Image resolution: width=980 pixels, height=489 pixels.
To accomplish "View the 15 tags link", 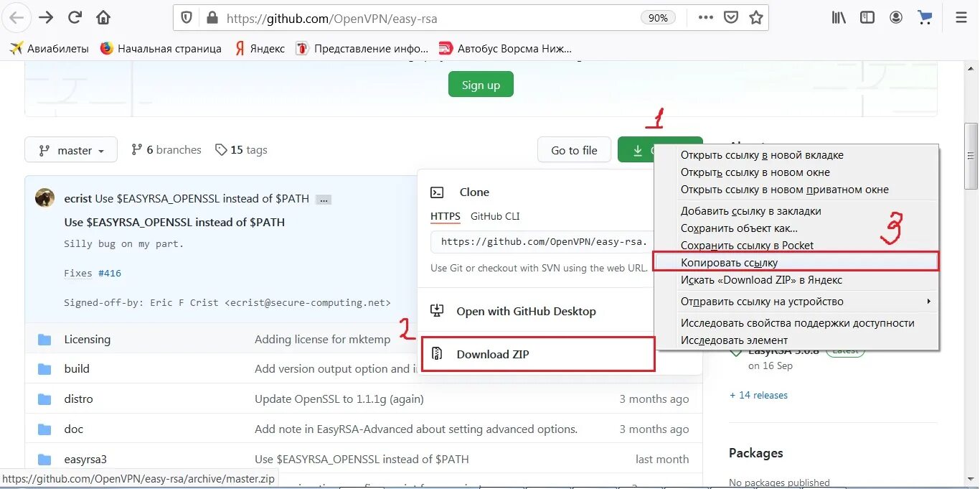I will coord(241,150).
